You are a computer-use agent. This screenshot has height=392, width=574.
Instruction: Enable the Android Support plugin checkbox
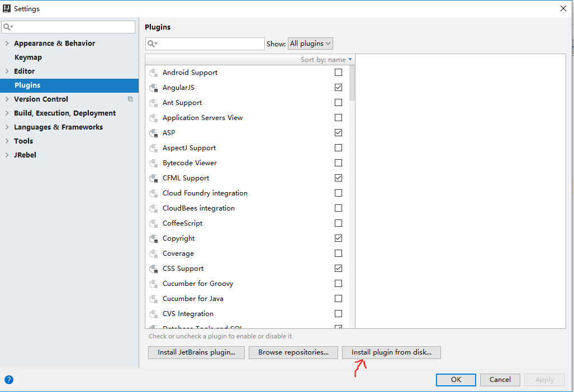[338, 73]
